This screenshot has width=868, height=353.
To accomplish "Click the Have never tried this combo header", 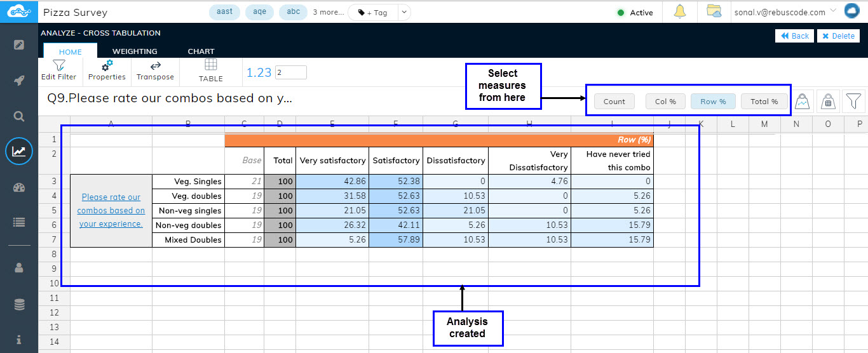I will point(612,161).
